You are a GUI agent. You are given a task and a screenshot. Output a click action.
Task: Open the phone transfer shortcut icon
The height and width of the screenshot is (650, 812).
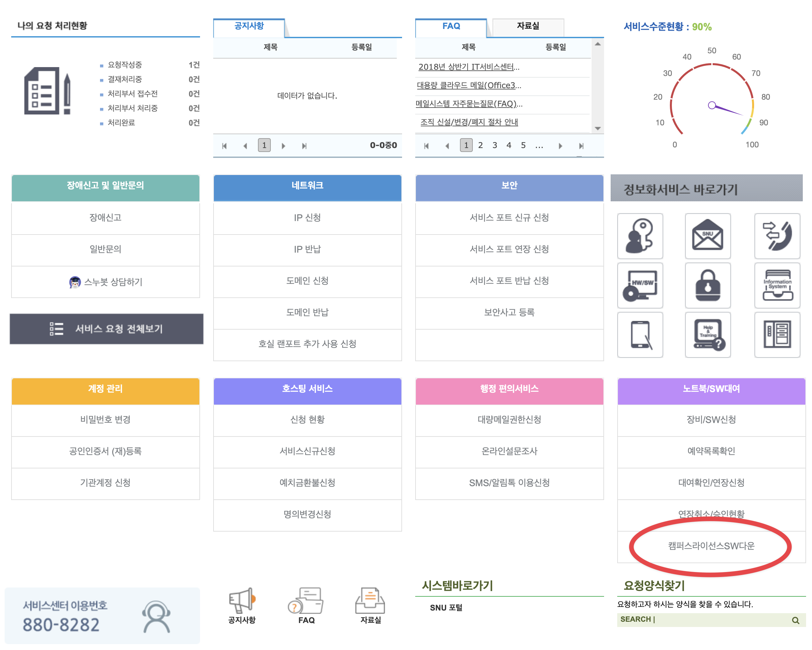[777, 236]
